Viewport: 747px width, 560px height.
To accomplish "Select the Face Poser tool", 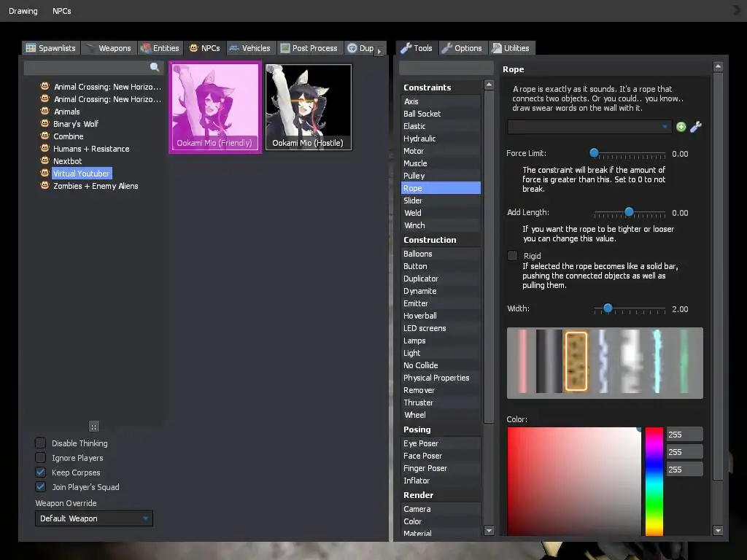I will 441,456.
